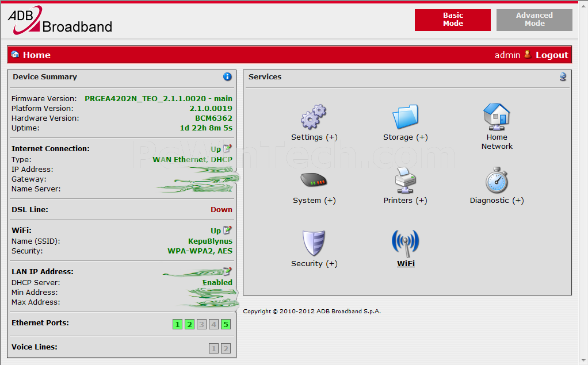Click the Services heading

[265, 77]
